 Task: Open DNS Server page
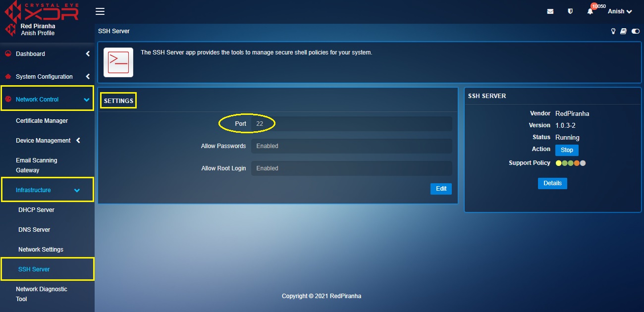point(34,230)
